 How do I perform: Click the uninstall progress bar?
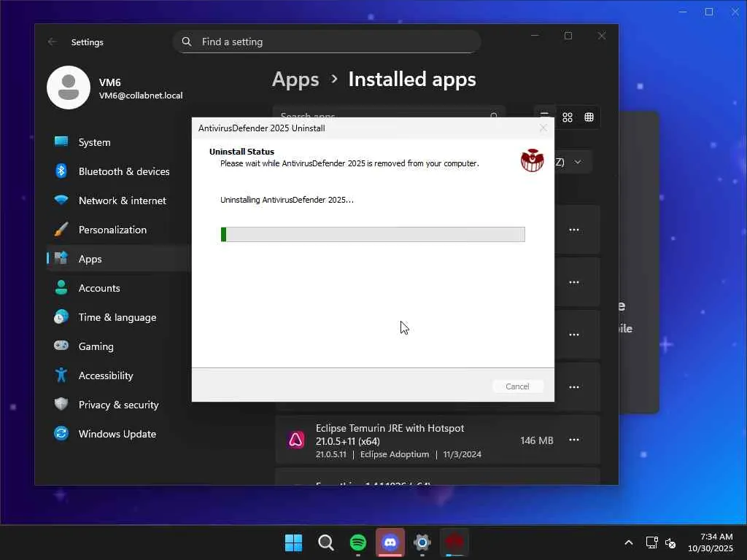click(373, 234)
